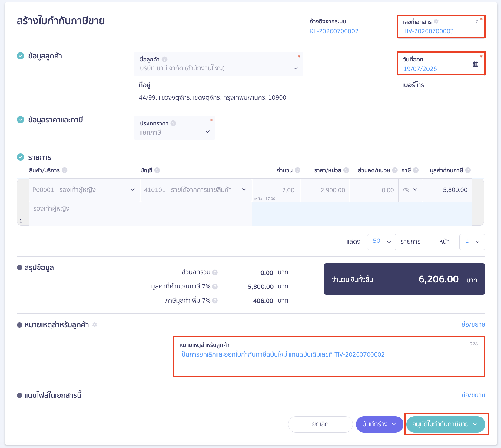Click the help icon beside ภาษี header
The image size is (501, 448).
416,170
